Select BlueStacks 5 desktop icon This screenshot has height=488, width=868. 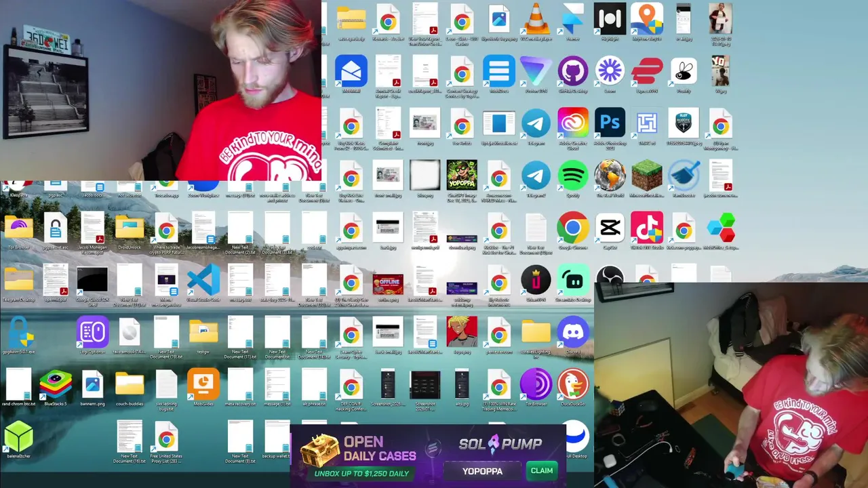(56, 385)
